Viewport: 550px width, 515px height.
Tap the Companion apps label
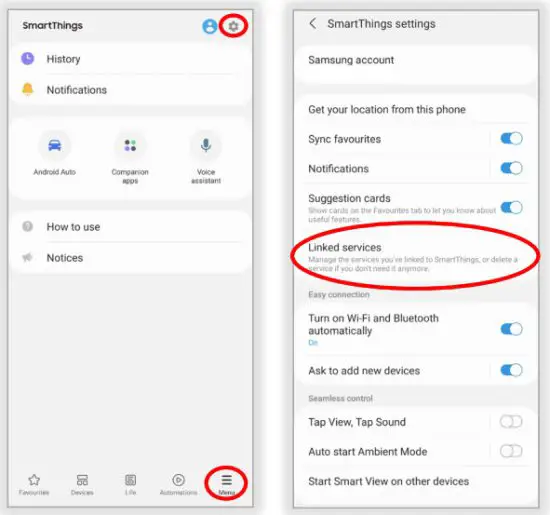pos(130,176)
